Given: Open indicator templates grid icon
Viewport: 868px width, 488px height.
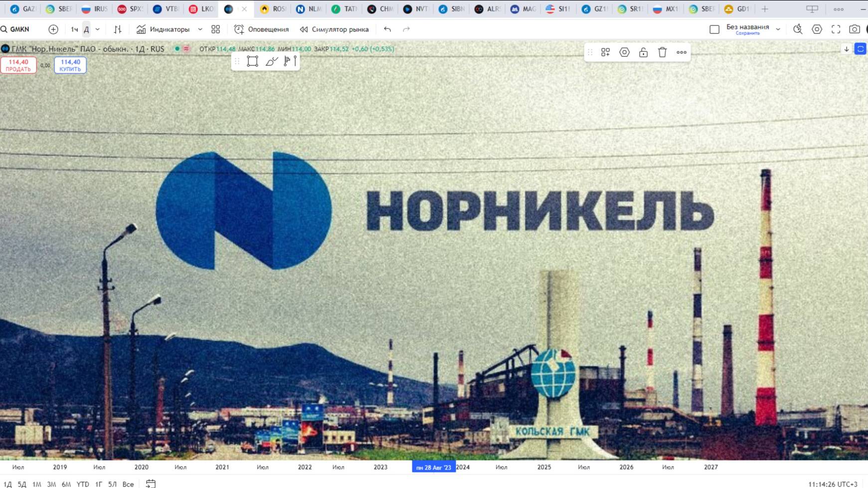Looking at the screenshot, I should pos(216,29).
